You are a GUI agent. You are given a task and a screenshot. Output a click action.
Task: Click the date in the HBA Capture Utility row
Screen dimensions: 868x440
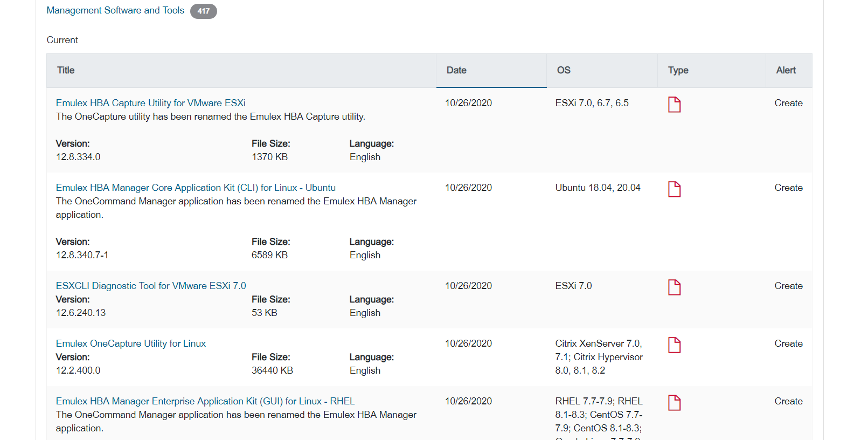468,103
